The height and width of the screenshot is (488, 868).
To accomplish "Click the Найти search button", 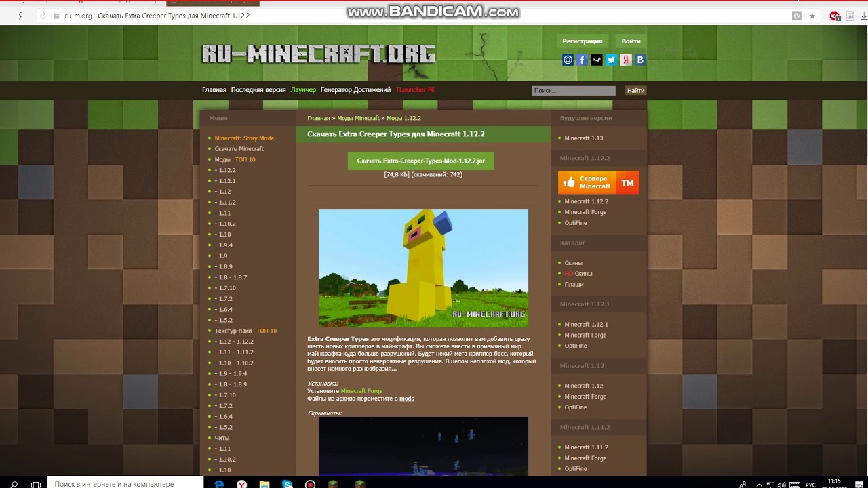I will point(635,90).
